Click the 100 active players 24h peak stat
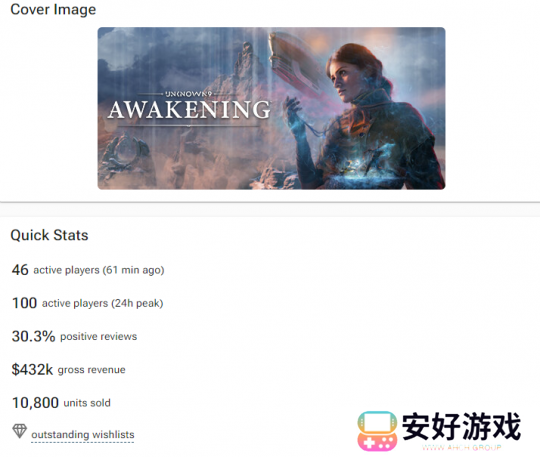 point(87,303)
